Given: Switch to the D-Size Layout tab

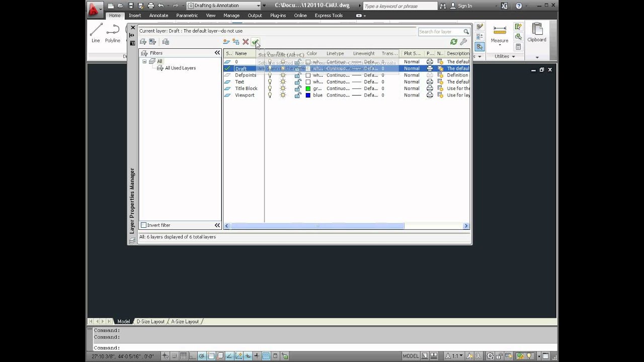Looking at the screenshot, I should (150, 321).
